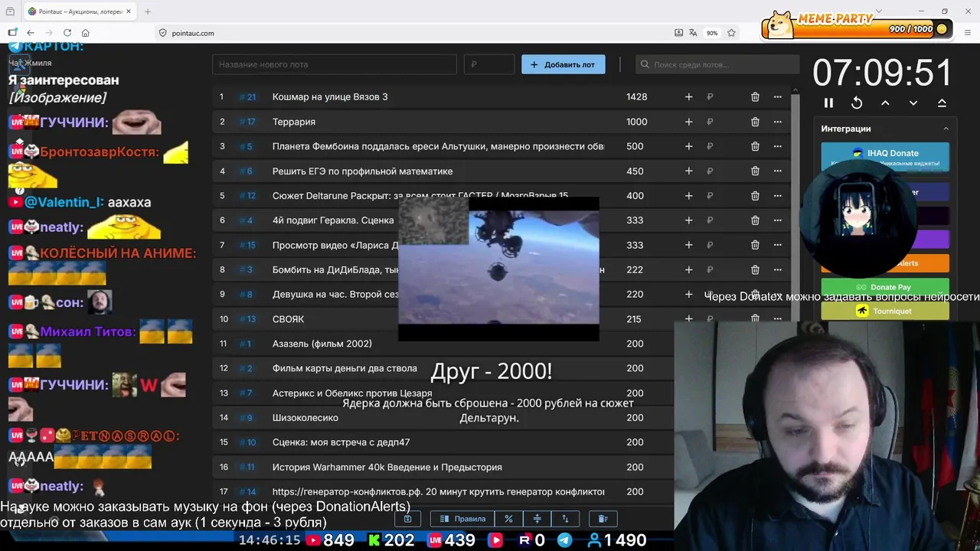This screenshot has width=980, height=551.
Task: Toggle lot sorting arrows icon
Action: tap(565, 519)
